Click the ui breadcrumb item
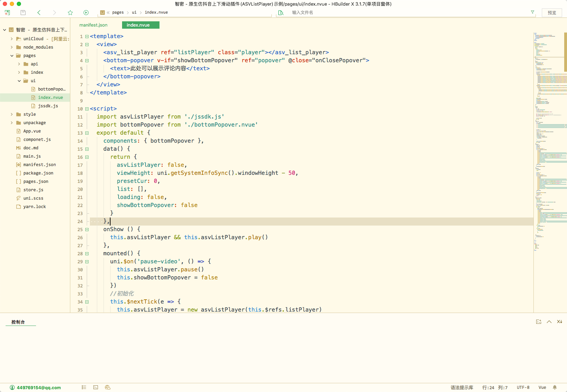 click(x=134, y=13)
